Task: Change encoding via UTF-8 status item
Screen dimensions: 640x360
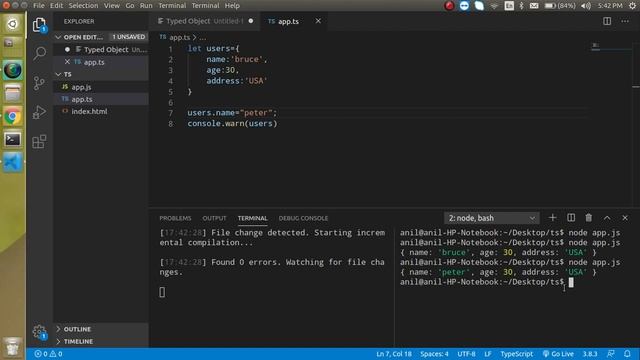Action: [x=466, y=354]
